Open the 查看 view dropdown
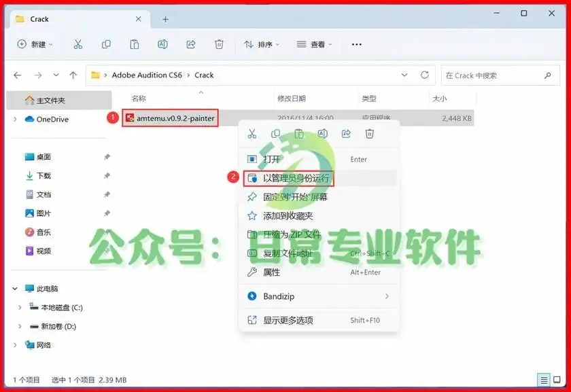 (x=315, y=44)
